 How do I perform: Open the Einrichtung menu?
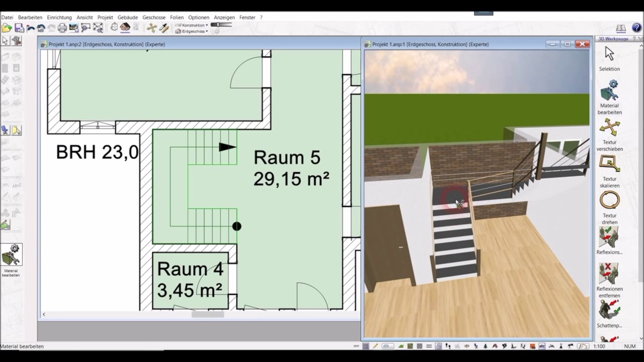click(59, 17)
